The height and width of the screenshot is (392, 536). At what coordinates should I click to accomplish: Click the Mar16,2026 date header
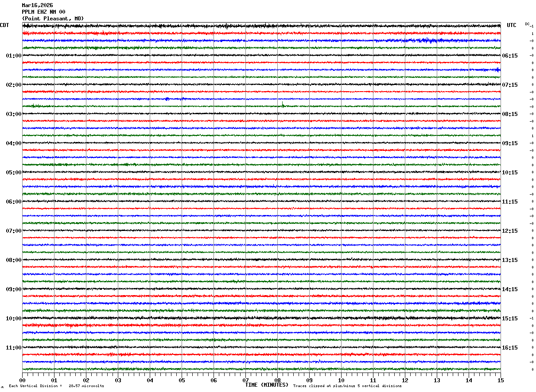[37, 5]
